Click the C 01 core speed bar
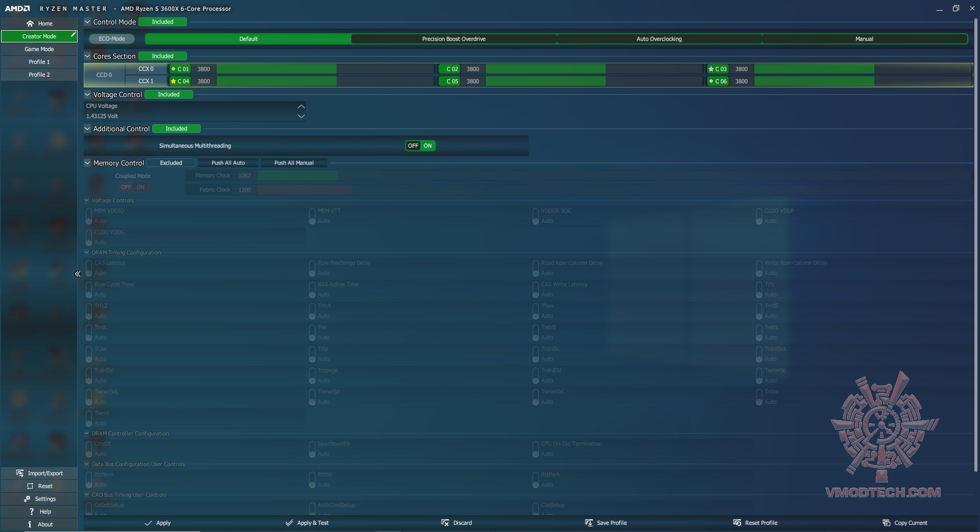 pyautogui.click(x=325, y=69)
